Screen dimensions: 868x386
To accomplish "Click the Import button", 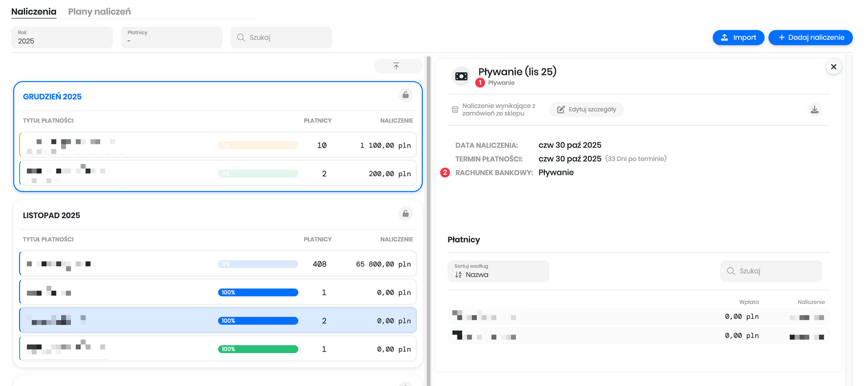I will (x=738, y=38).
